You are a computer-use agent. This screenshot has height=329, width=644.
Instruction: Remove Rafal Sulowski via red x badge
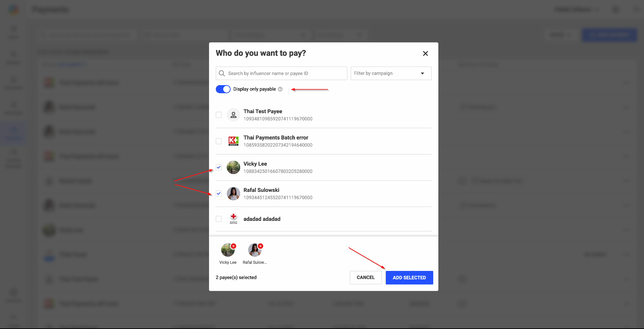click(260, 246)
